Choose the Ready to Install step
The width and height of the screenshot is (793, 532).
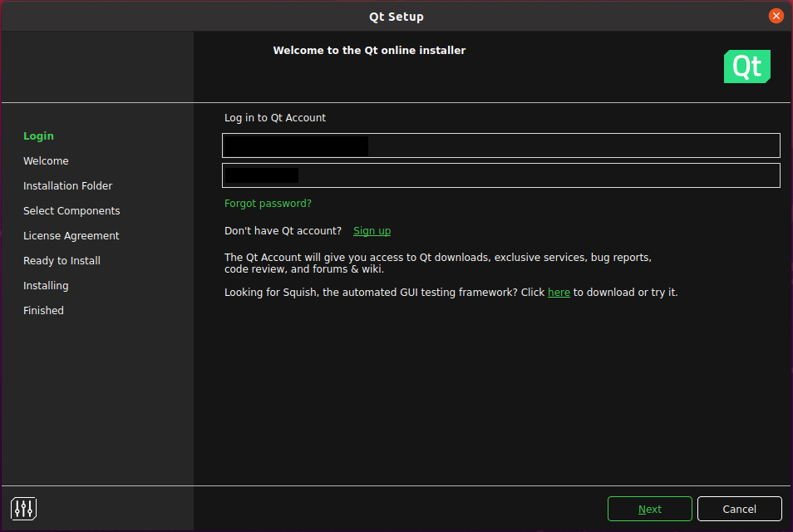point(62,261)
